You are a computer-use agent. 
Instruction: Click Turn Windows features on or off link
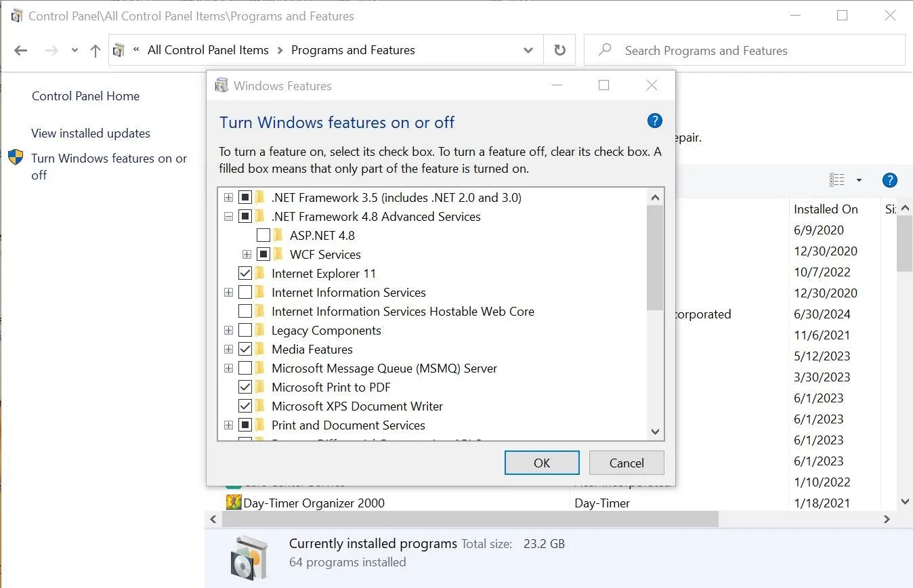point(109,167)
